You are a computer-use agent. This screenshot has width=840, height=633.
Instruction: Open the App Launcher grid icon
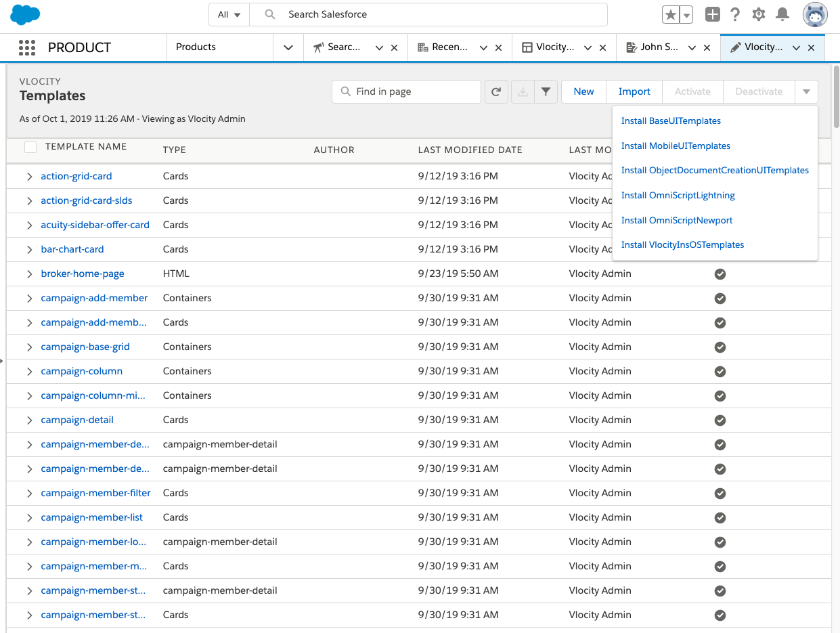[27, 47]
